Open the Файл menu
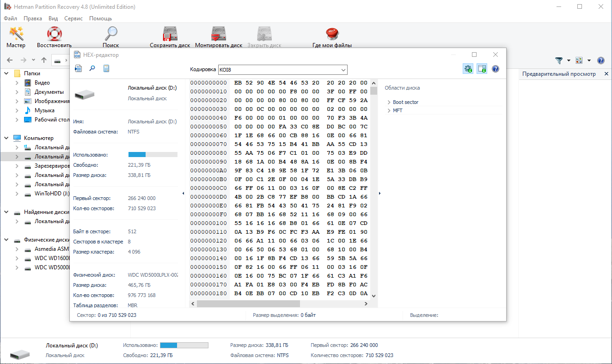 pyautogui.click(x=10, y=18)
